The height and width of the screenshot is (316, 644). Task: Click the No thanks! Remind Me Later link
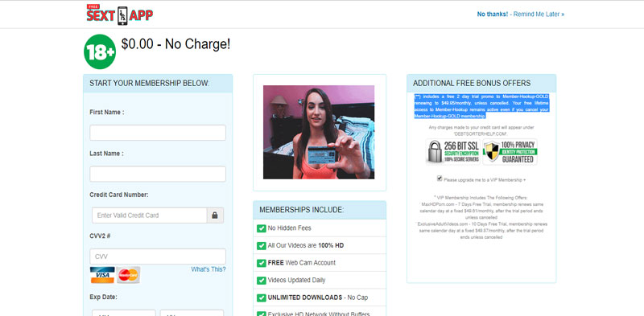click(x=520, y=14)
